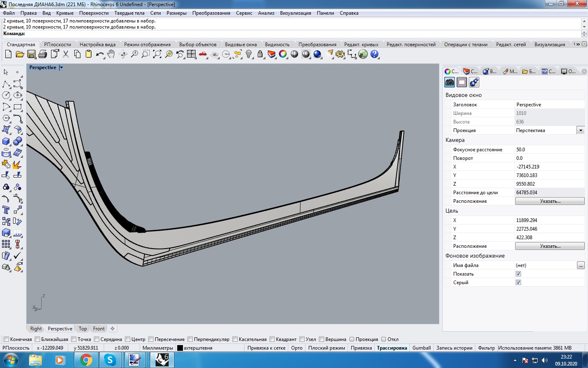This screenshot has height=368, width=588.
Task: Click the Undo arrow icon
Action: [100, 54]
